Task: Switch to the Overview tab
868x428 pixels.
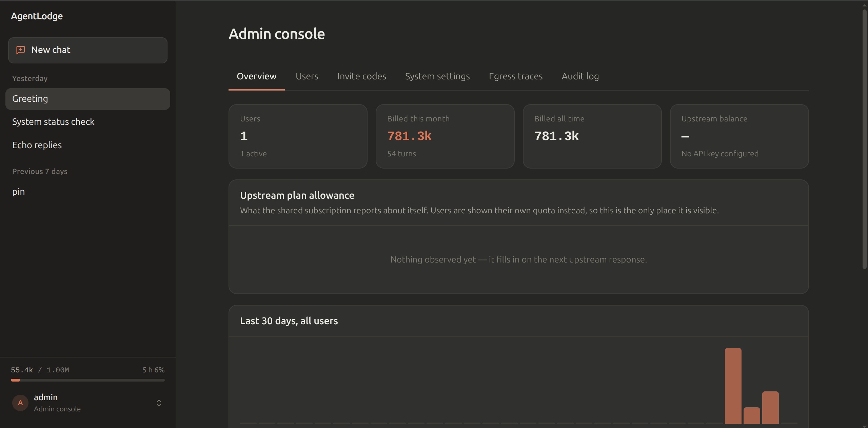Action: tap(257, 76)
